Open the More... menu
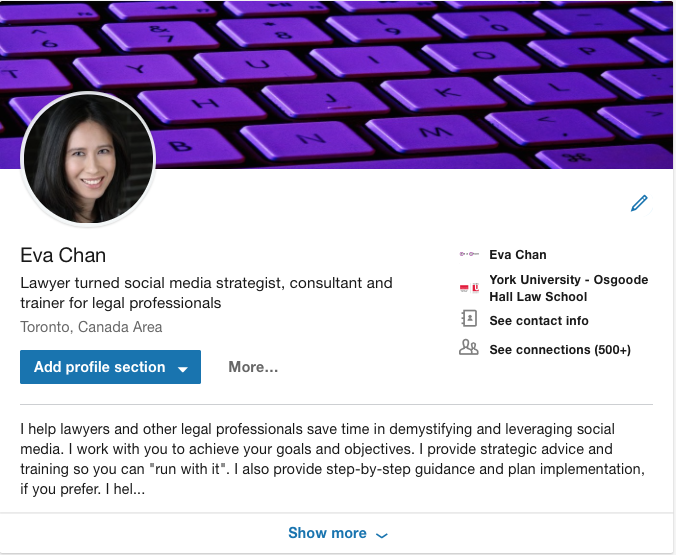Viewport: 676px width, 555px height. [253, 367]
